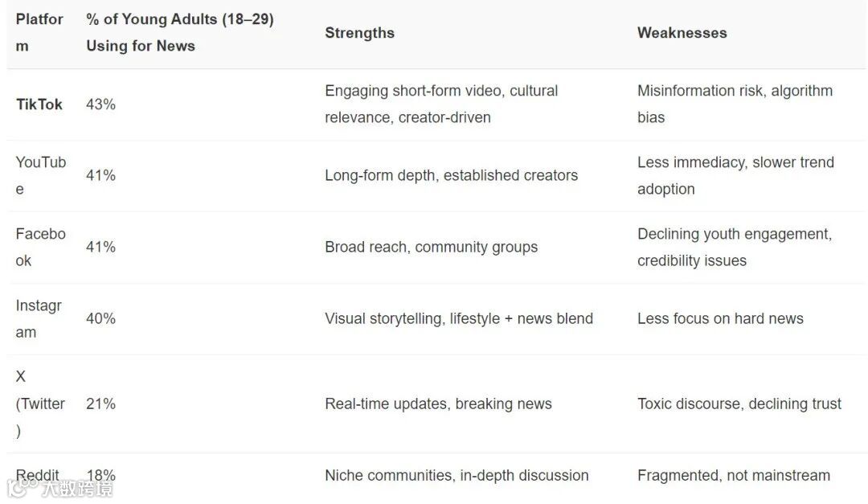This screenshot has height=504, width=868.
Task: Click 'Misinformation risk, algorithm bias' cell
Action: coord(735,104)
